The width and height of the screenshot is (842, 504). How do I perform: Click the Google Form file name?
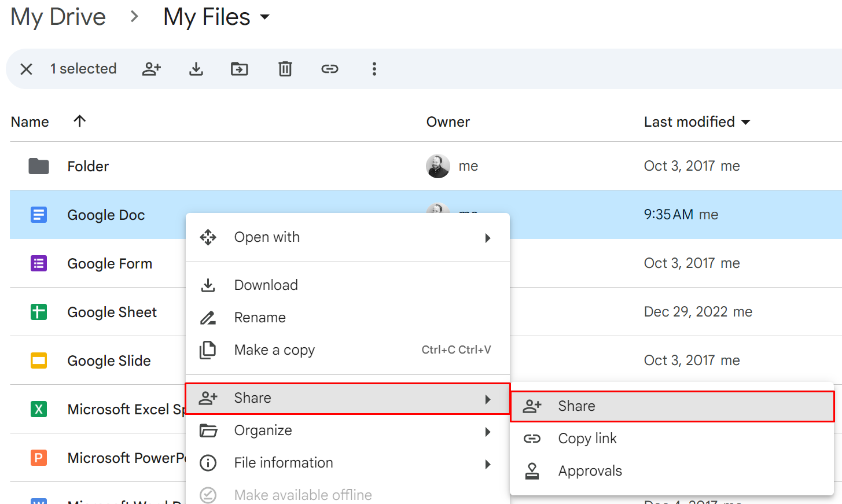coord(110,264)
